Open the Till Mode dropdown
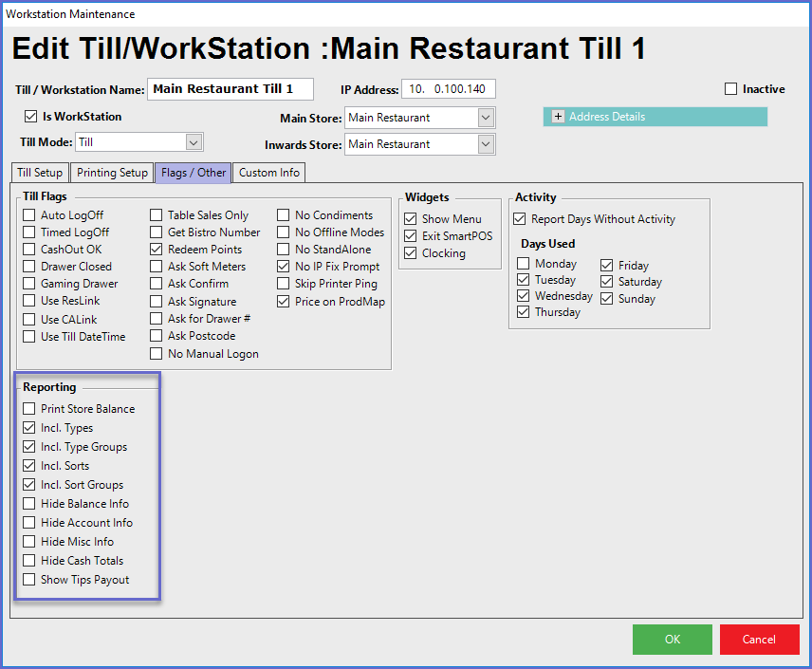 click(194, 142)
